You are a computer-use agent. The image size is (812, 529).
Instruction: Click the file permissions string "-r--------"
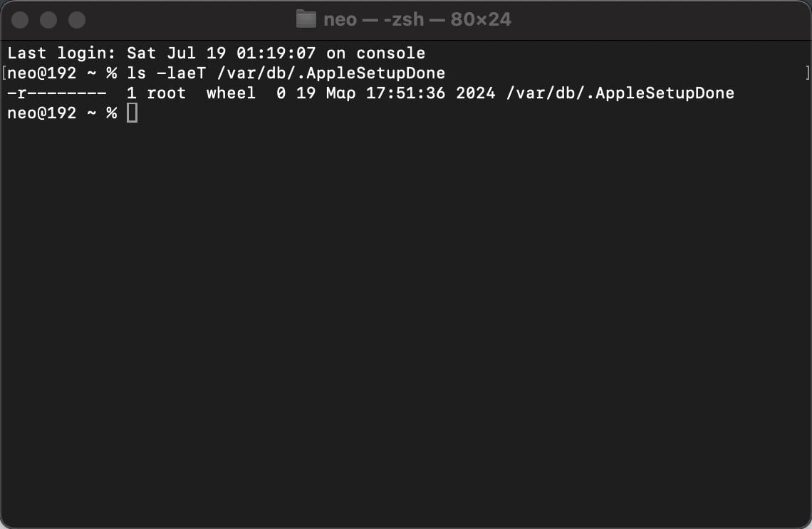[57, 93]
